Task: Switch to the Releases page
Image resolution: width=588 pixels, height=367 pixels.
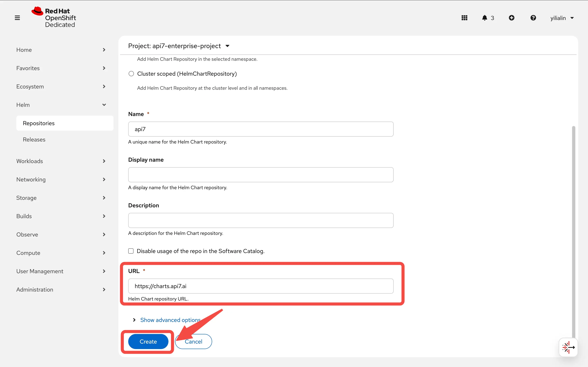Action: coord(34,139)
